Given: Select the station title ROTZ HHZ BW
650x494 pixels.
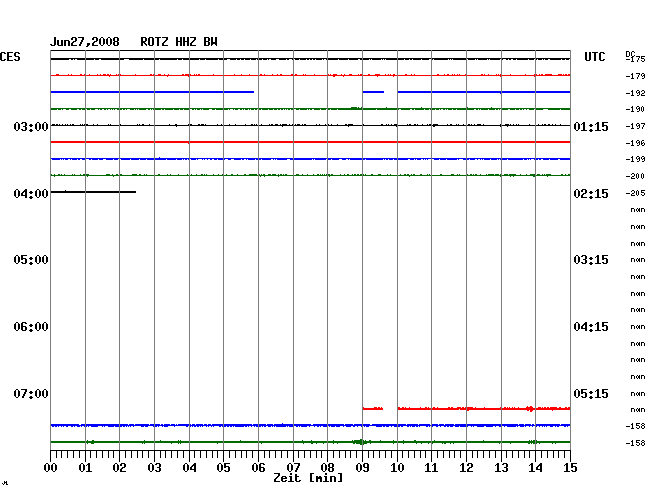Looking at the screenshot, I should 179,42.
